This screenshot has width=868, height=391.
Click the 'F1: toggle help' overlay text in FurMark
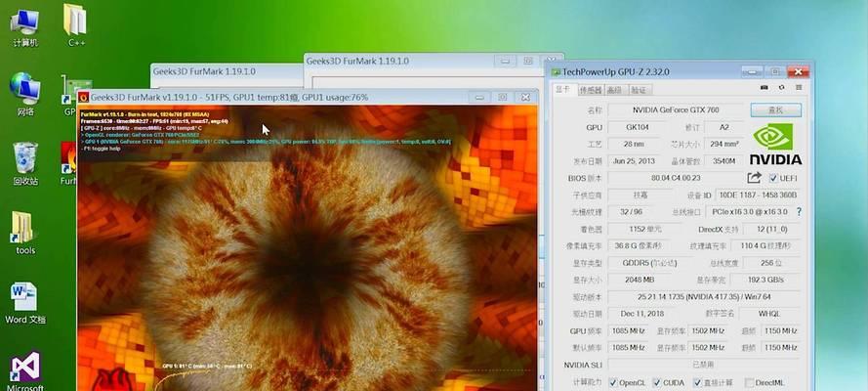click(101, 149)
